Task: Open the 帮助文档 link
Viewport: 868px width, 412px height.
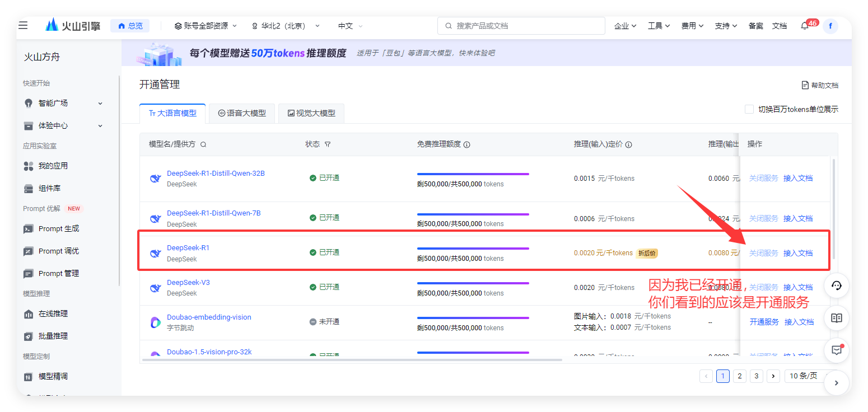Action: pyautogui.click(x=820, y=85)
